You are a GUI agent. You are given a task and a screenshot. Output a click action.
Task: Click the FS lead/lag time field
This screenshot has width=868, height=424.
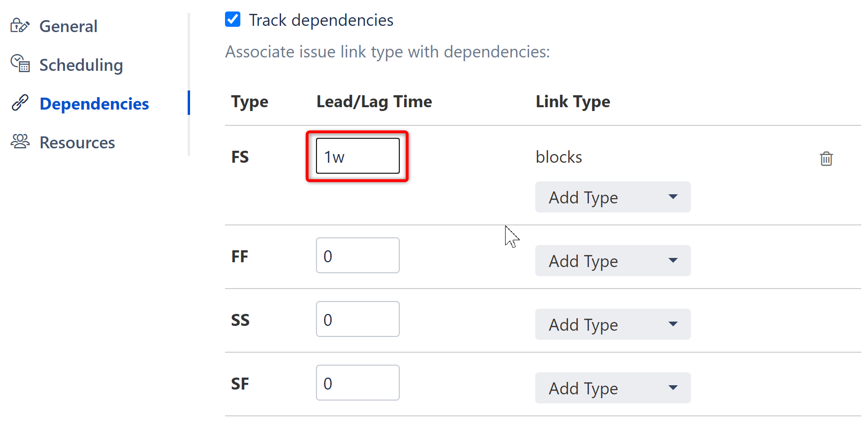click(358, 156)
